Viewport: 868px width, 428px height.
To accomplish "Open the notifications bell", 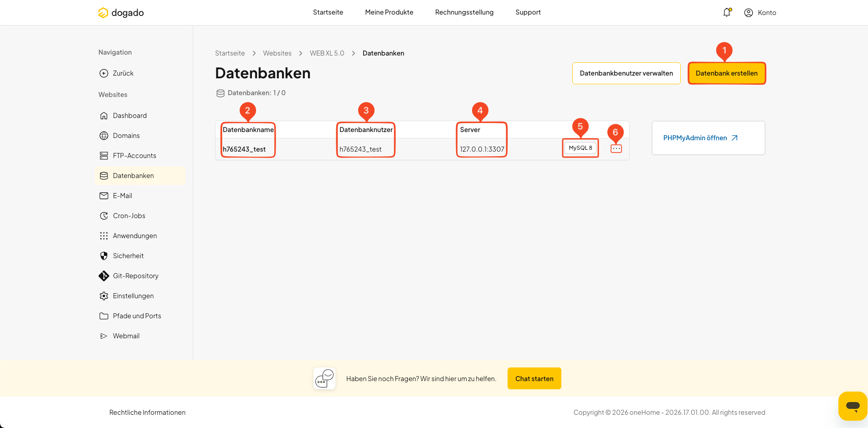I will [727, 12].
